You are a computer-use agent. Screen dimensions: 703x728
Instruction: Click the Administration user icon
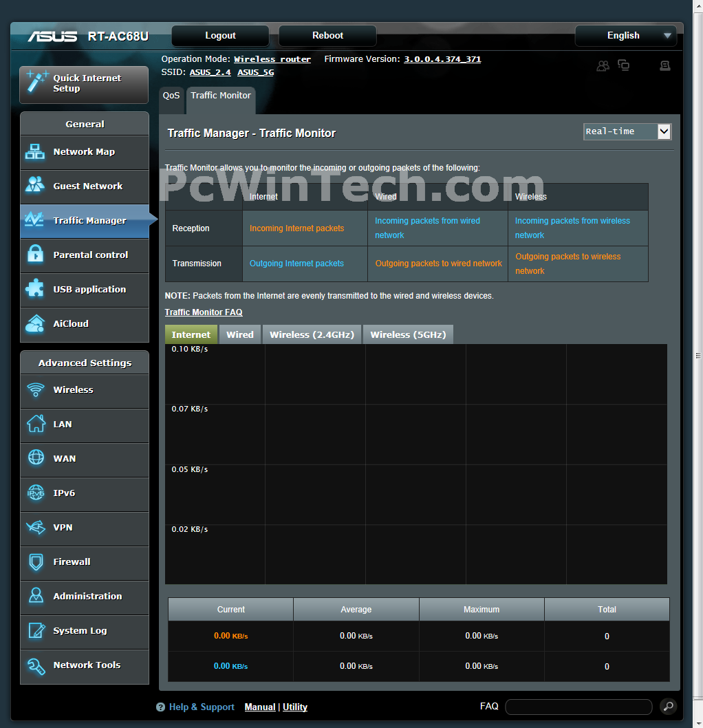pos(36,596)
